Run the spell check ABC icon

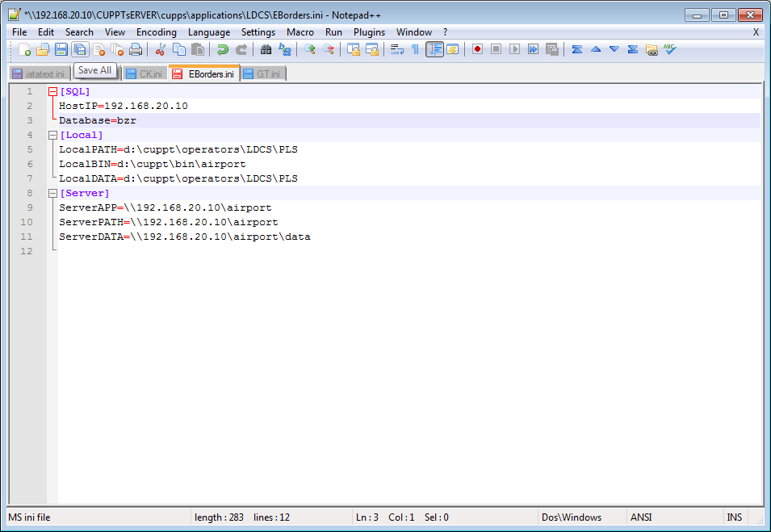(669, 49)
